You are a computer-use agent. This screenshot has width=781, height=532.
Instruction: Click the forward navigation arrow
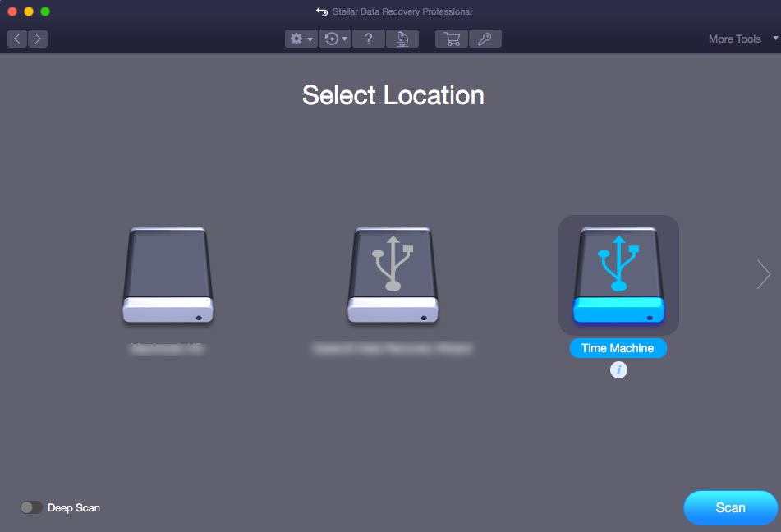[x=38, y=39]
